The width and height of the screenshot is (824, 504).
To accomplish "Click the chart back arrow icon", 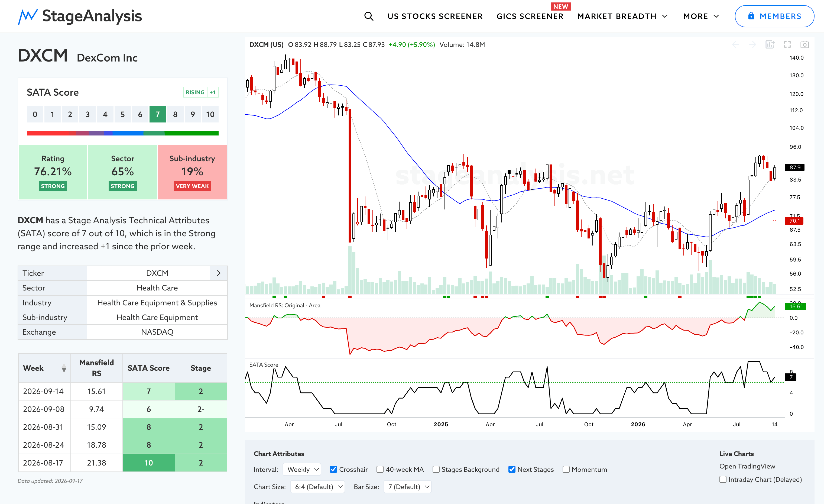I will click(x=735, y=44).
